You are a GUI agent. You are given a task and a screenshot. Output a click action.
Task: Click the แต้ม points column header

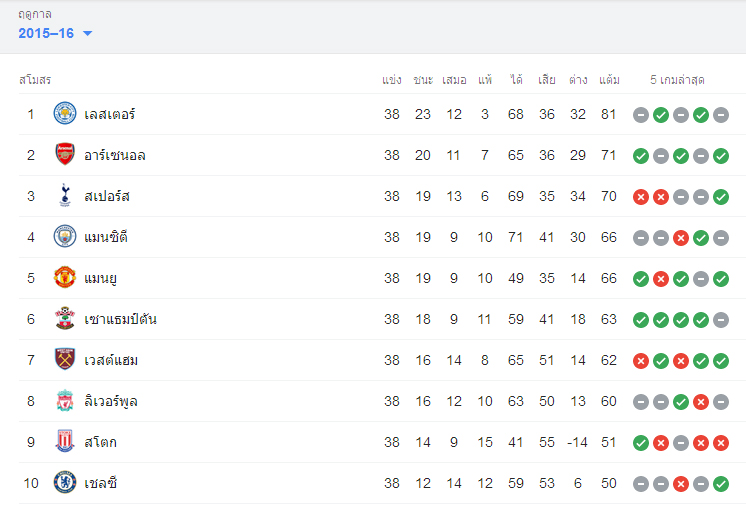click(609, 79)
